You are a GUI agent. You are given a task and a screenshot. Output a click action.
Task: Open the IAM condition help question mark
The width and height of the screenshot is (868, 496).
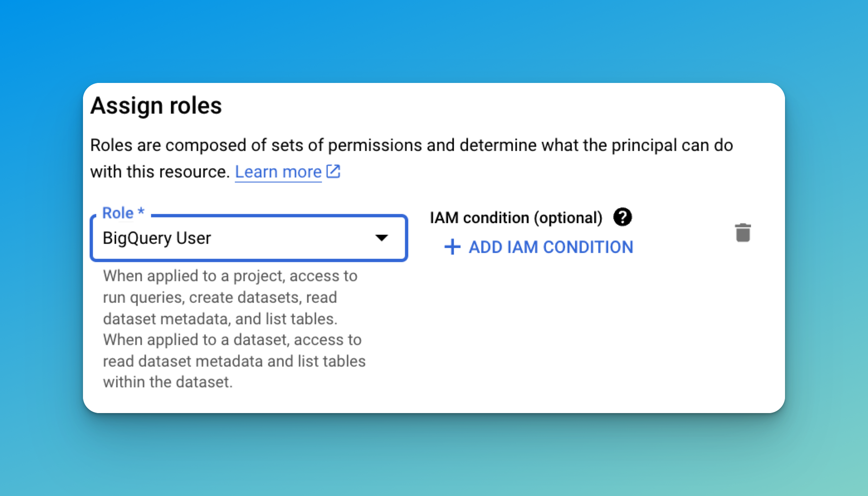coord(622,217)
